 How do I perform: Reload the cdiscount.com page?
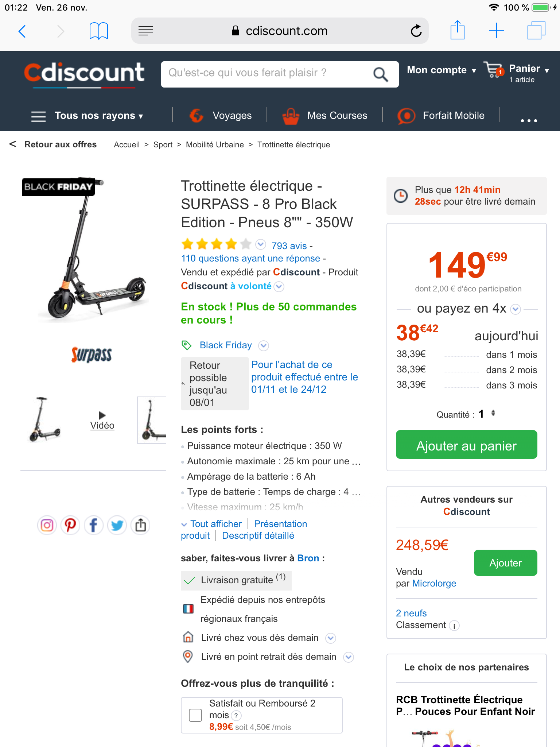(416, 31)
